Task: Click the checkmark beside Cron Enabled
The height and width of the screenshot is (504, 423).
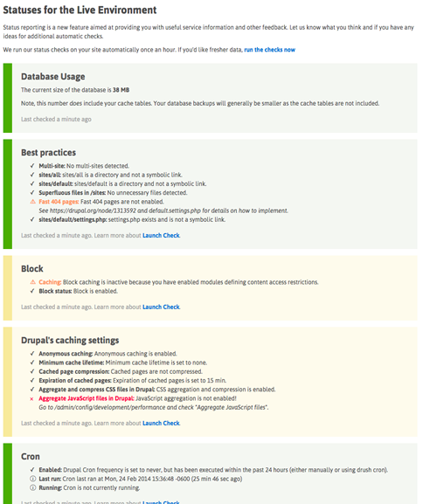Action: [32, 470]
